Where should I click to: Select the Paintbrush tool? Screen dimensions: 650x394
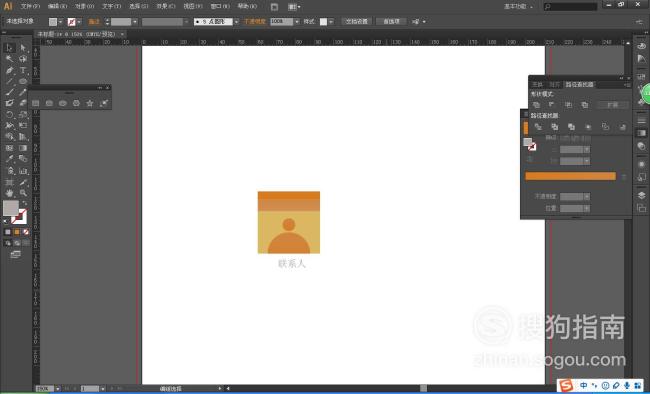pos(9,92)
